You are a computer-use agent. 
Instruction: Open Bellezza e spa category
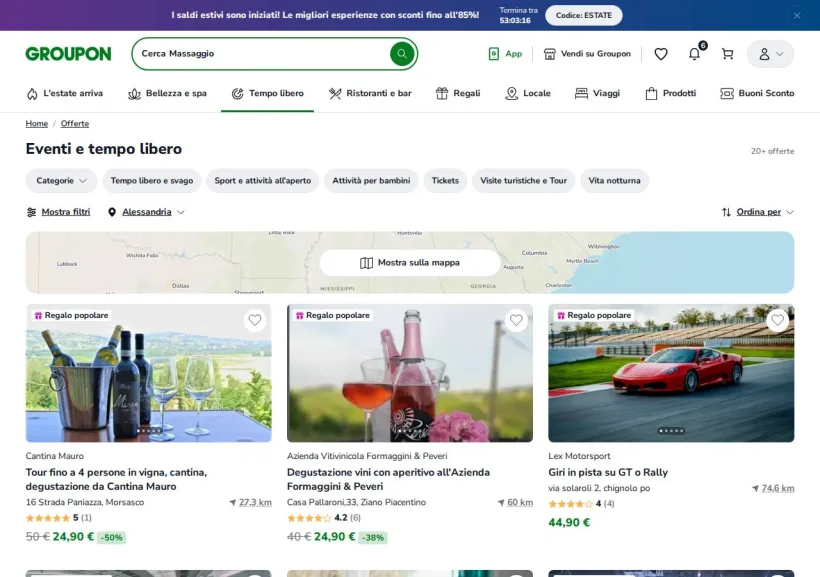167,93
